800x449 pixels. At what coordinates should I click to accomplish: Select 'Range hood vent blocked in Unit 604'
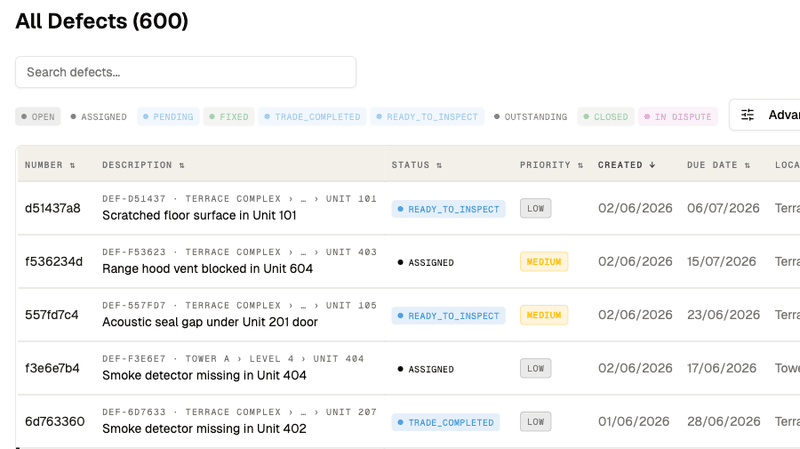point(207,269)
